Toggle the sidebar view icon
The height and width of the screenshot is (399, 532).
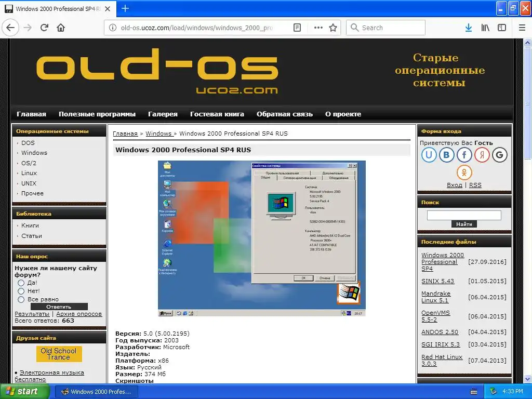(502, 28)
